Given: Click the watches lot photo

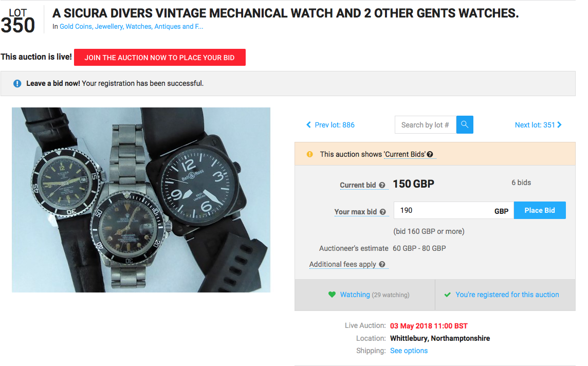Looking at the screenshot, I should click(141, 200).
